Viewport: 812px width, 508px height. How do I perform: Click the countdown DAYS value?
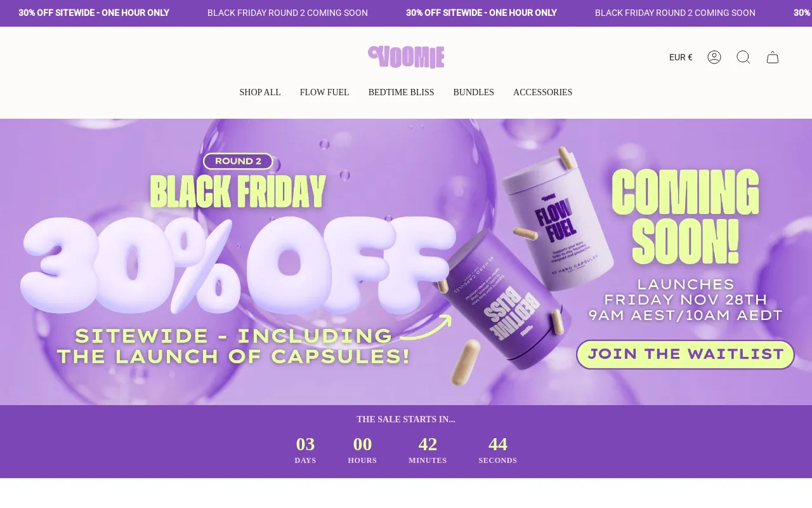coord(305,444)
